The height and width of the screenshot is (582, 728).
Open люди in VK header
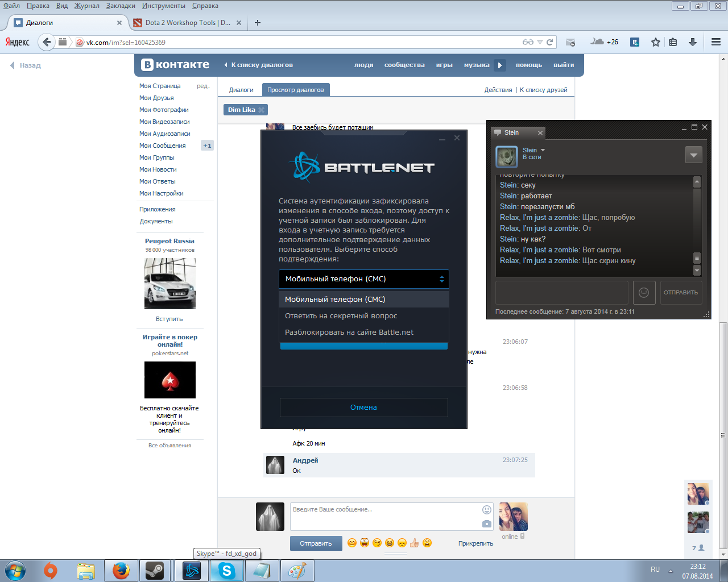[363, 65]
